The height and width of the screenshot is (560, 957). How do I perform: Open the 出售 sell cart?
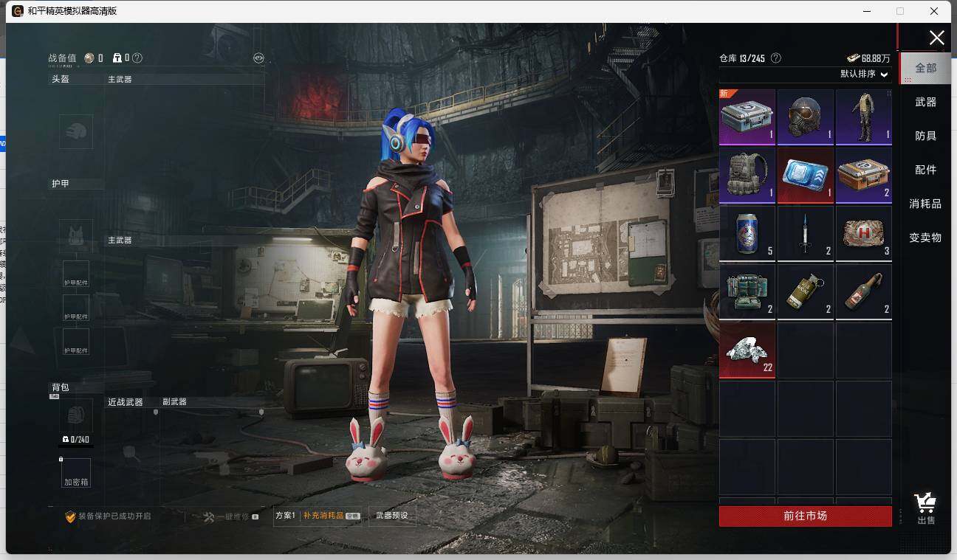[925, 508]
